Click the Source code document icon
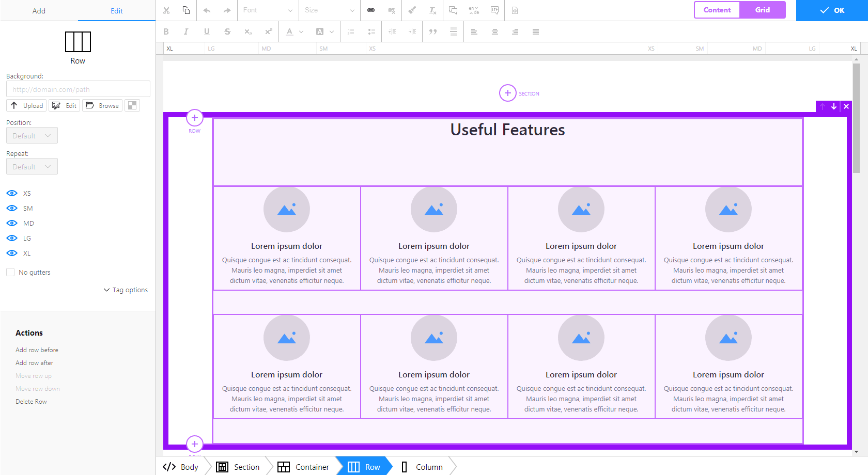 515,10
